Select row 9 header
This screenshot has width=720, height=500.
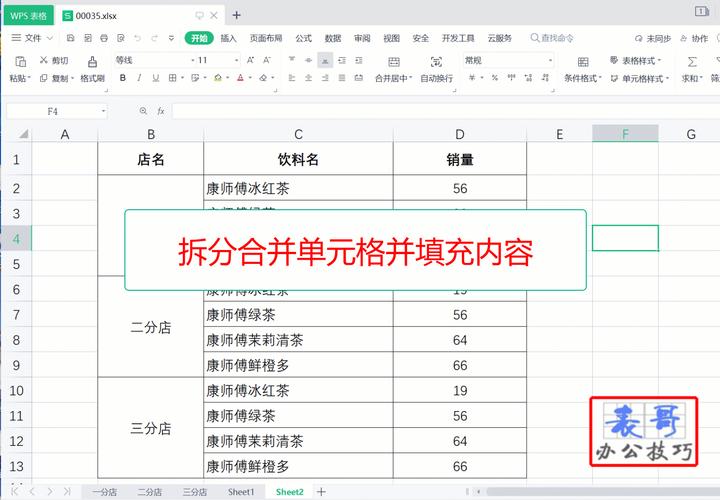pyautogui.click(x=16, y=365)
